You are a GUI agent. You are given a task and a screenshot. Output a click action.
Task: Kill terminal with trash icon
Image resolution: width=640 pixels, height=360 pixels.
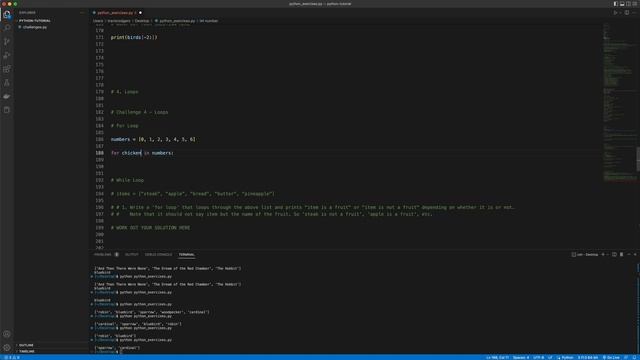[x=621, y=254]
